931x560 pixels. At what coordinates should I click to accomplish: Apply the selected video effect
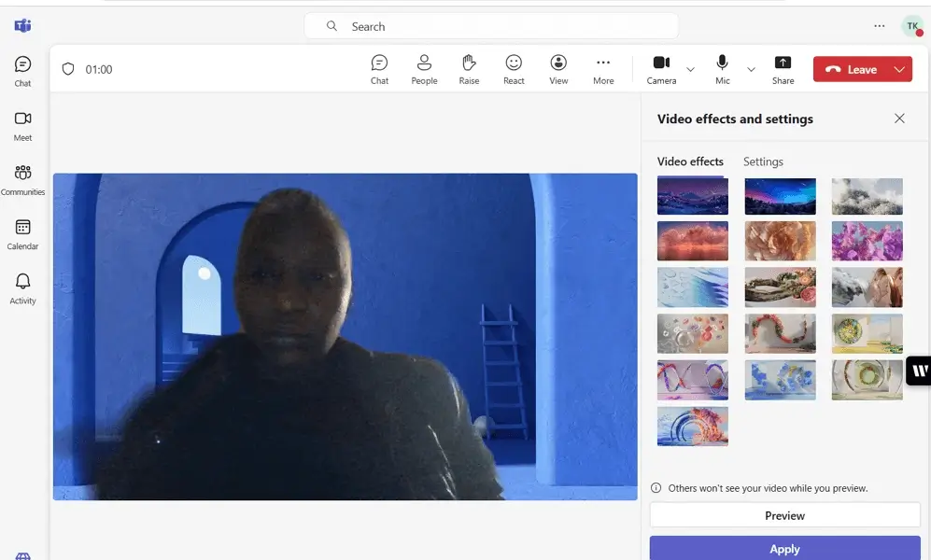784,549
